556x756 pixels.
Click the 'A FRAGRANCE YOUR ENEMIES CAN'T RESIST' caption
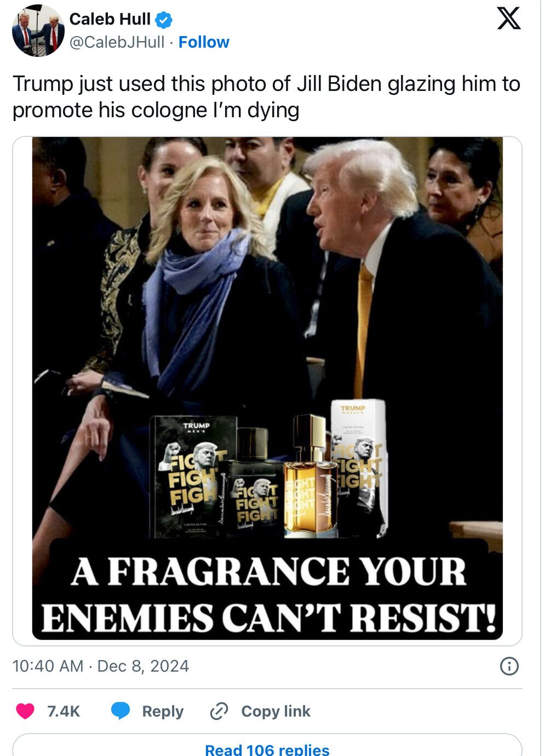[x=268, y=594]
